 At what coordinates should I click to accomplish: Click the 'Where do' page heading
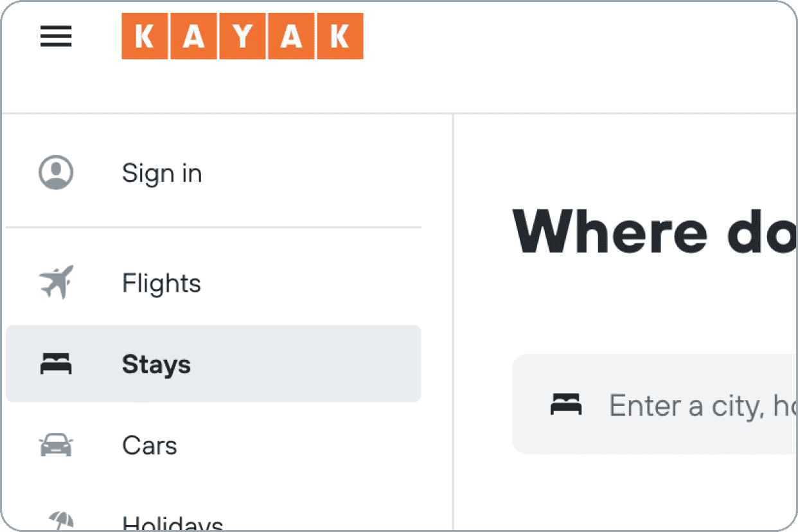[x=654, y=231]
